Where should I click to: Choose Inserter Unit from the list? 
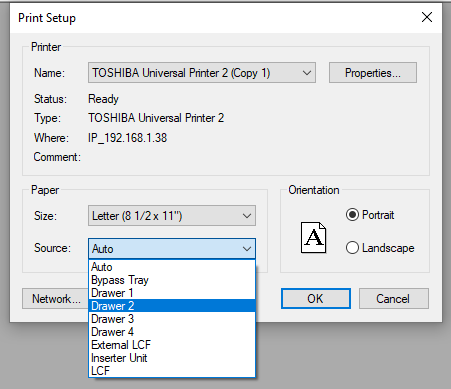[172, 358]
